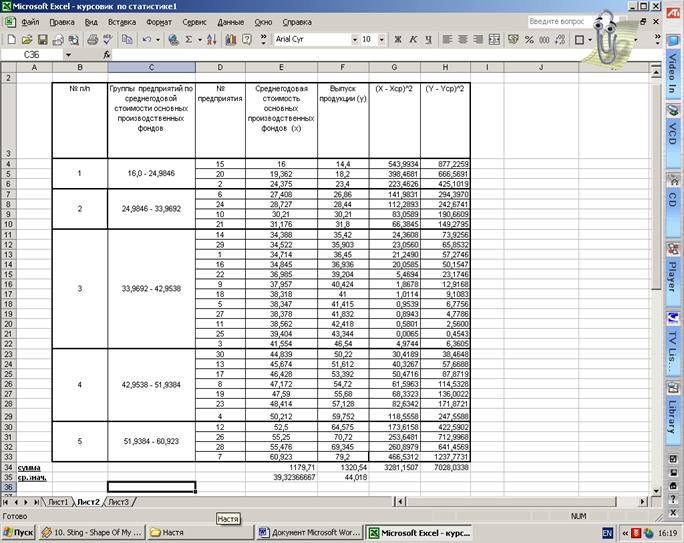Expand the Arial Cyr font dropdown
Screen dimensions: 684x543
pyautogui.click(x=353, y=39)
